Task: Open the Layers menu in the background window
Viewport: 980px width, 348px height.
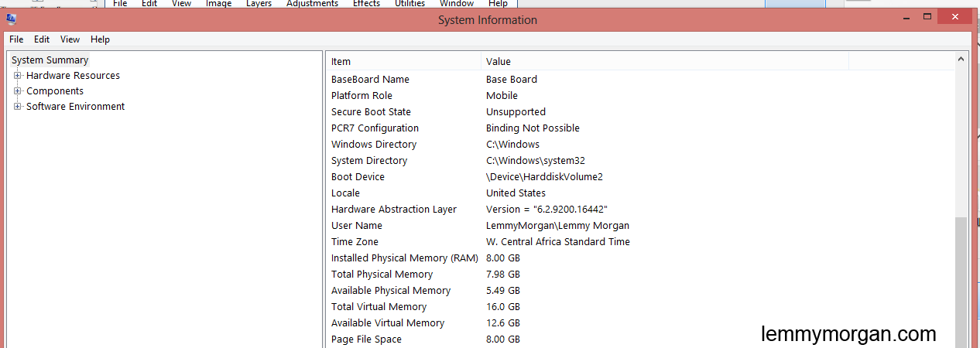Action: click(259, 4)
